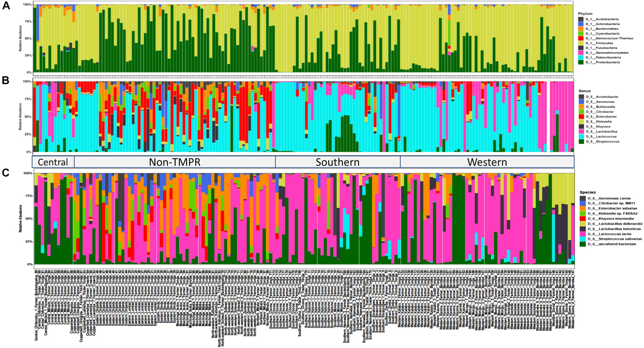The width and height of the screenshot is (644, 348).
Task: Click panel letter B
Action: [5, 80]
